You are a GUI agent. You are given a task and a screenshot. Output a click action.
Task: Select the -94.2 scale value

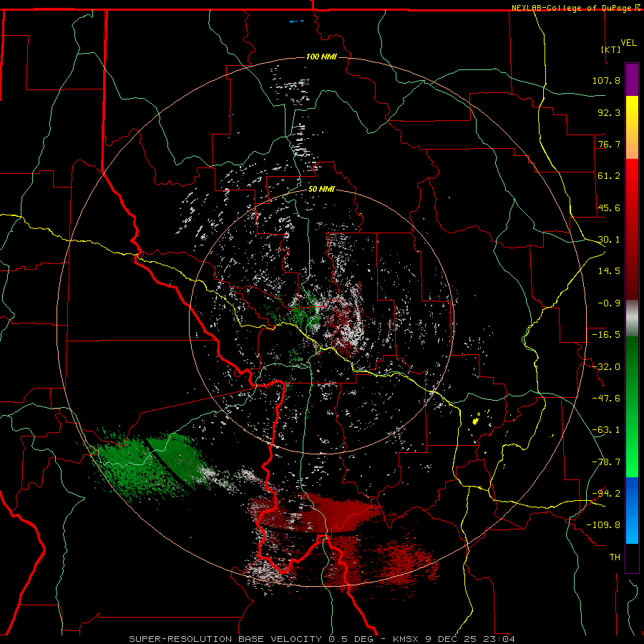point(606,493)
